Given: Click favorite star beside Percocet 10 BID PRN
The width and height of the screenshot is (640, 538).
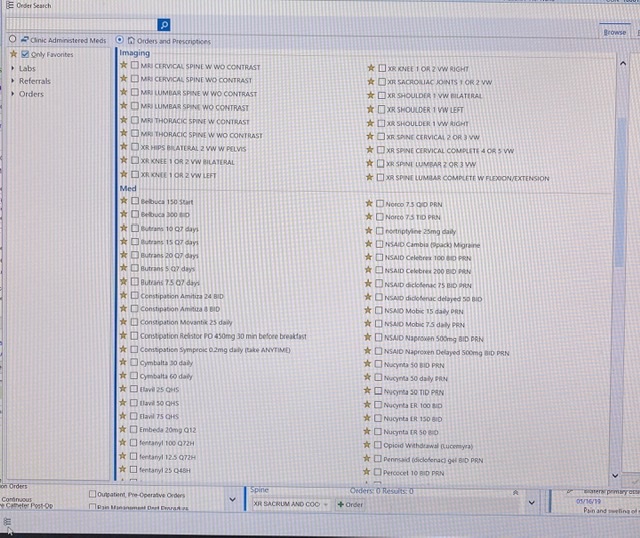Looking at the screenshot, I should tap(367, 472).
